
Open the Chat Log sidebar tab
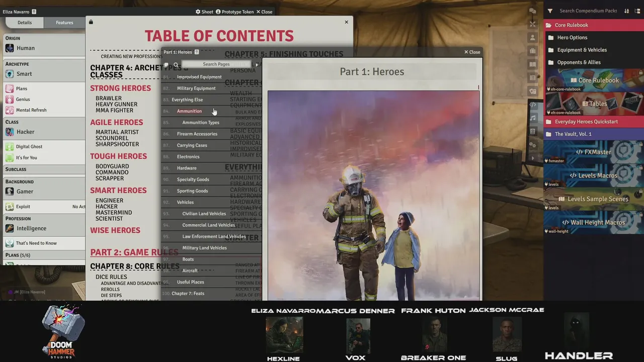pos(532,11)
